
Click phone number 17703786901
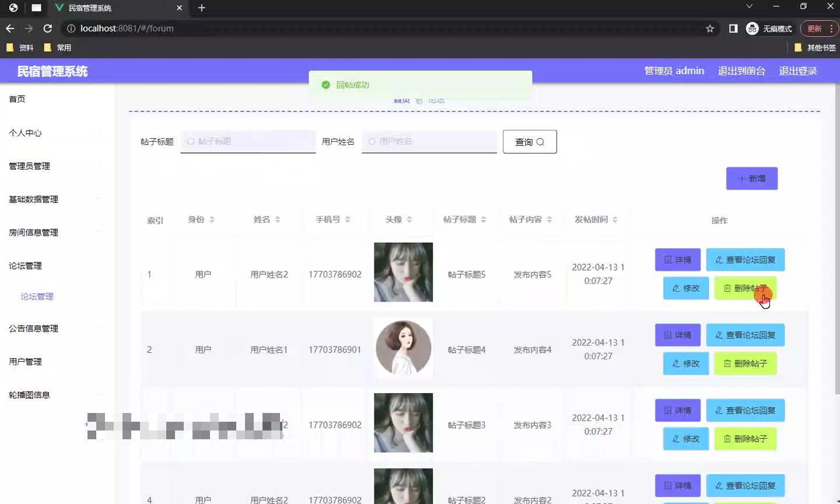(335, 349)
